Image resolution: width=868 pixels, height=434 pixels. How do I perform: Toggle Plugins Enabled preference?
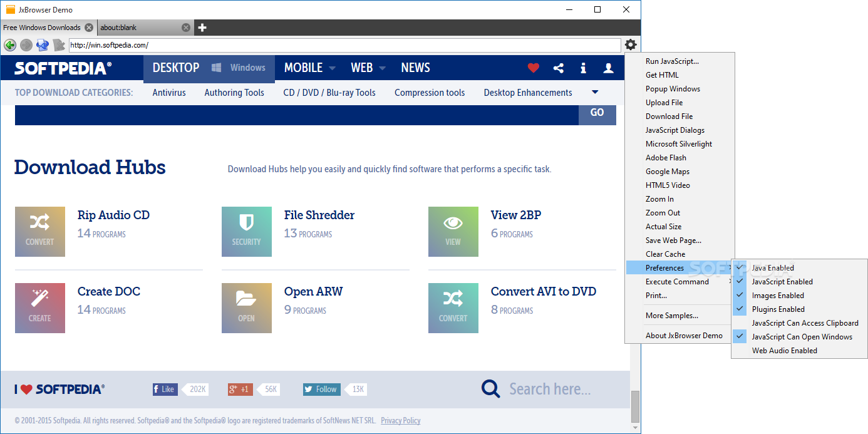(800, 309)
